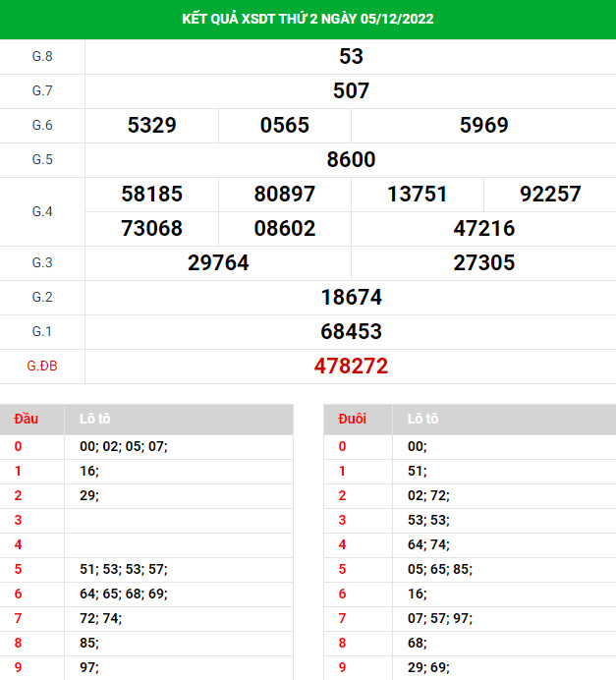The width and height of the screenshot is (616, 680).
Task: Select the G.3 number 29764
Action: pos(218,262)
